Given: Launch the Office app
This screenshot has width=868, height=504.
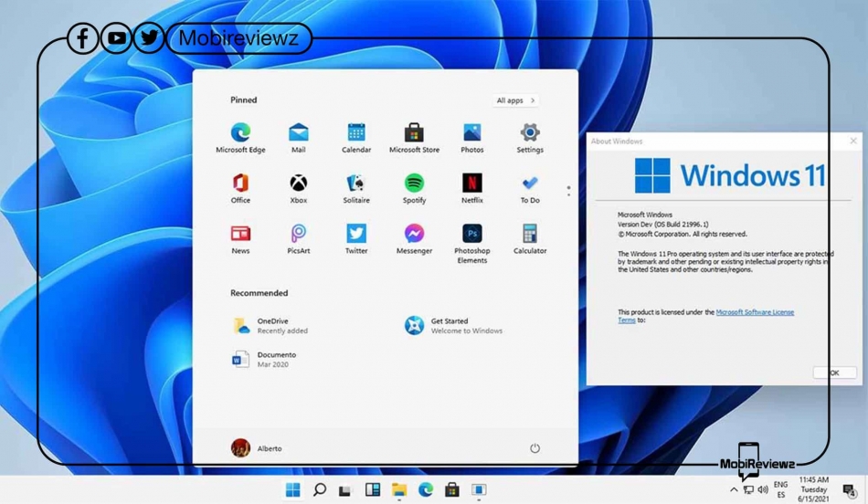Looking at the screenshot, I should tap(240, 188).
